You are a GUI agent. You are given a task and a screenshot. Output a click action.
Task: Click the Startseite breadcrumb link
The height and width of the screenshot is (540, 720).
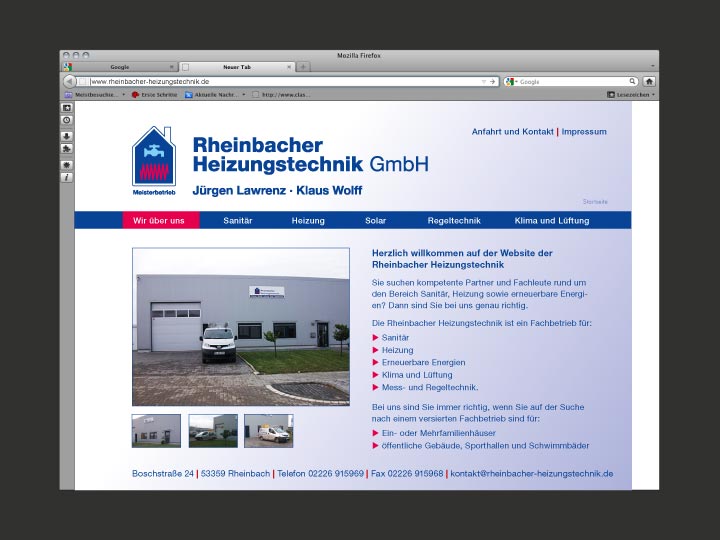[595, 202]
